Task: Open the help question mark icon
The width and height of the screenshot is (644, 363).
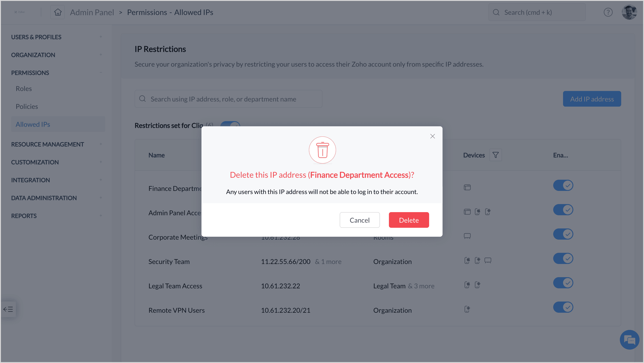Action: (608, 12)
